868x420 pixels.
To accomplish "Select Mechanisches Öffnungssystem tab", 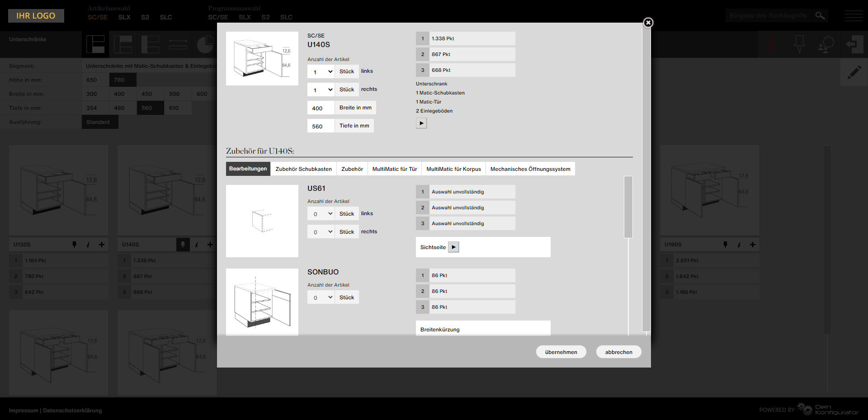I will [x=530, y=169].
